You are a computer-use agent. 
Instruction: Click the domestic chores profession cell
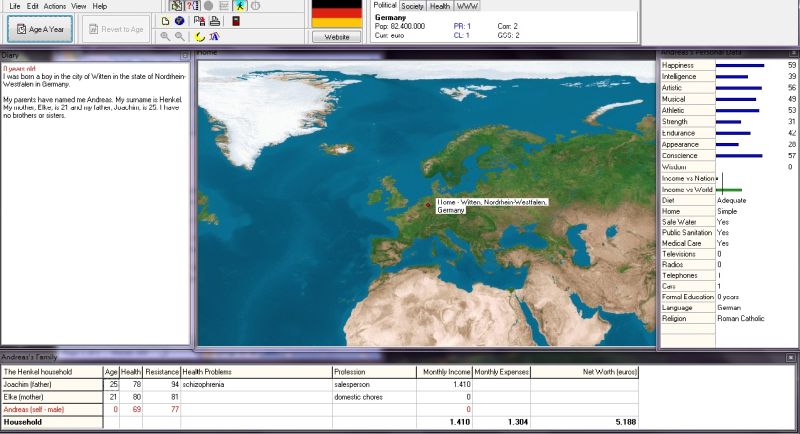click(x=374, y=397)
